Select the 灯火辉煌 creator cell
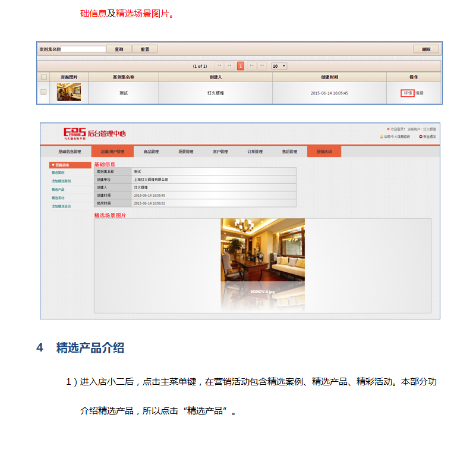Image resolution: width=476 pixels, height=452 pixels. (216, 93)
